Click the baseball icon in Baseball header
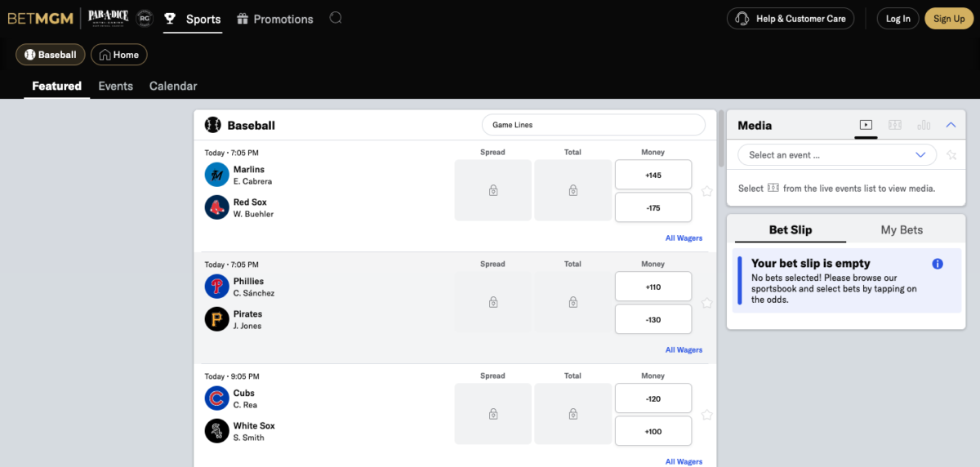The width and height of the screenshot is (980, 467). 212,125
